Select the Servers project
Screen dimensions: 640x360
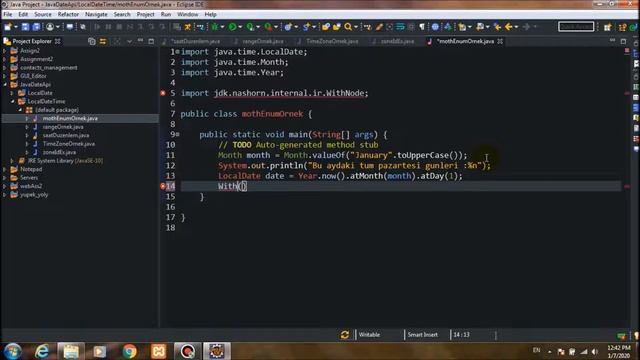(29, 178)
